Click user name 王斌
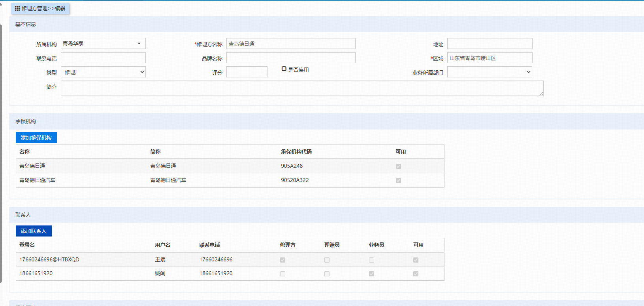 click(160, 259)
